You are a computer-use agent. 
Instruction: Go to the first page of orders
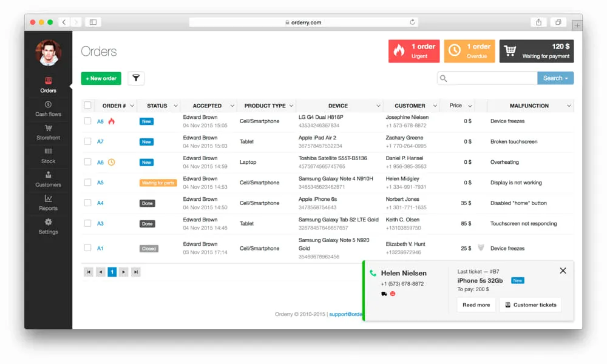pyautogui.click(x=88, y=272)
